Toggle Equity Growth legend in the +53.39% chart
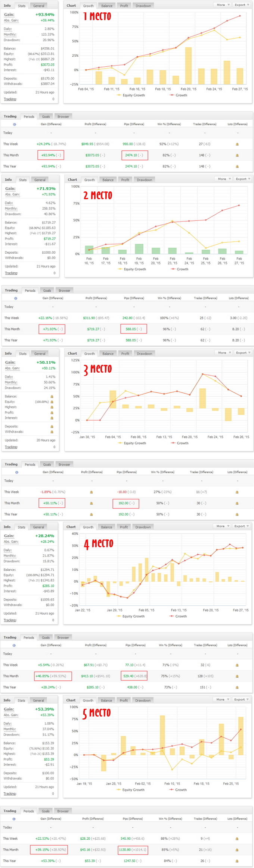The image size is (254, 868). click(131, 790)
